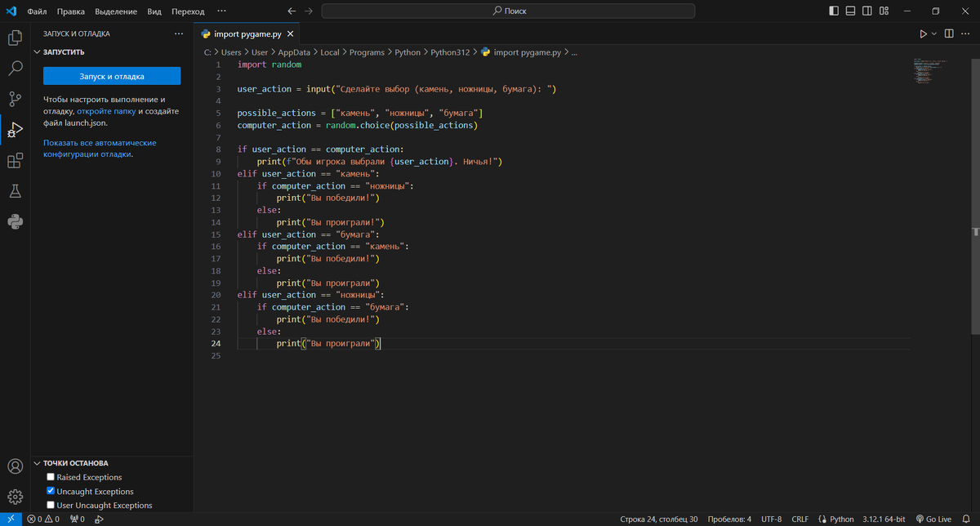Open notifications bell in status bar
The width and height of the screenshot is (980, 526).
966,519
